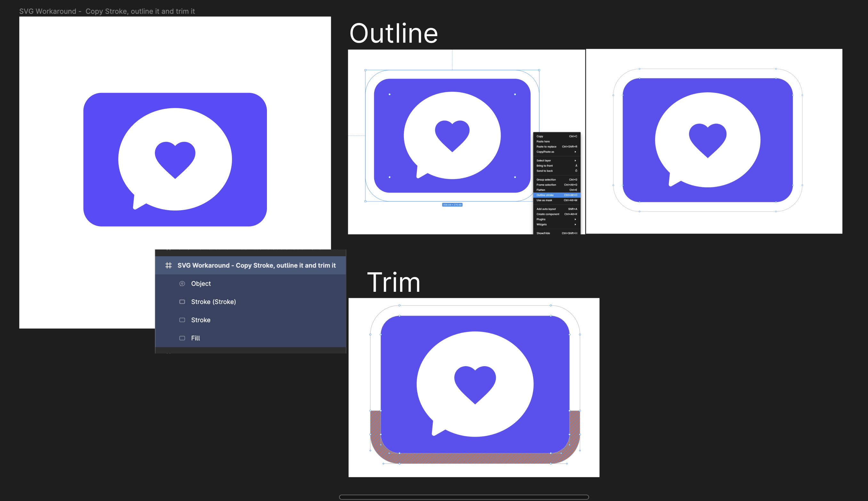Select the 'Object' layer row
868x501 pixels.
[x=250, y=283]
